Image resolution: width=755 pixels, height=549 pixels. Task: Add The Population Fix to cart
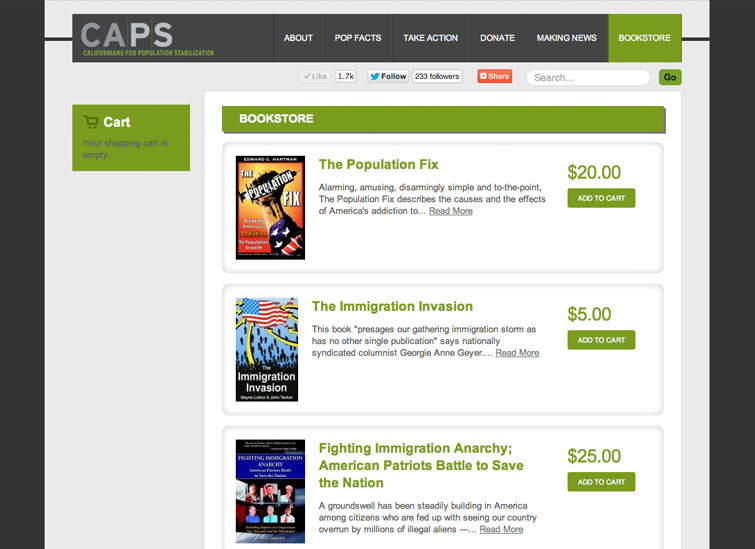(601, 198)
